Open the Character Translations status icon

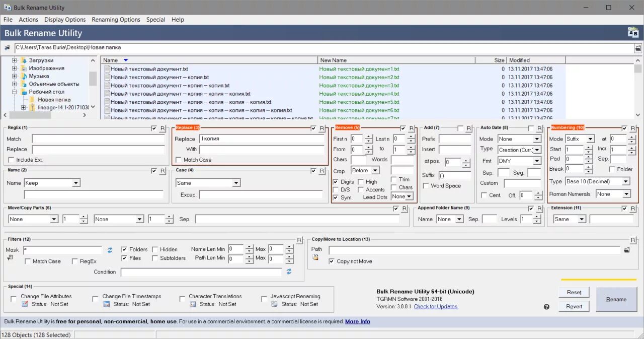[193, 304]
